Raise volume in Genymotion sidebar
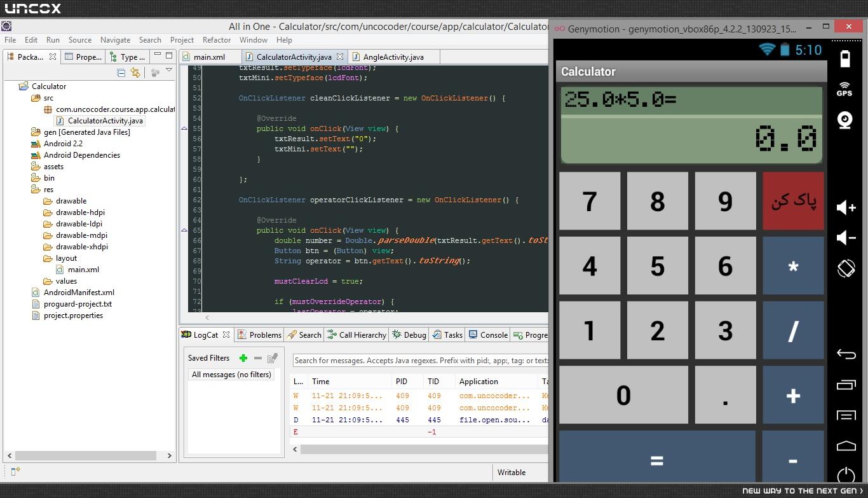 click(x=846, y=207)
